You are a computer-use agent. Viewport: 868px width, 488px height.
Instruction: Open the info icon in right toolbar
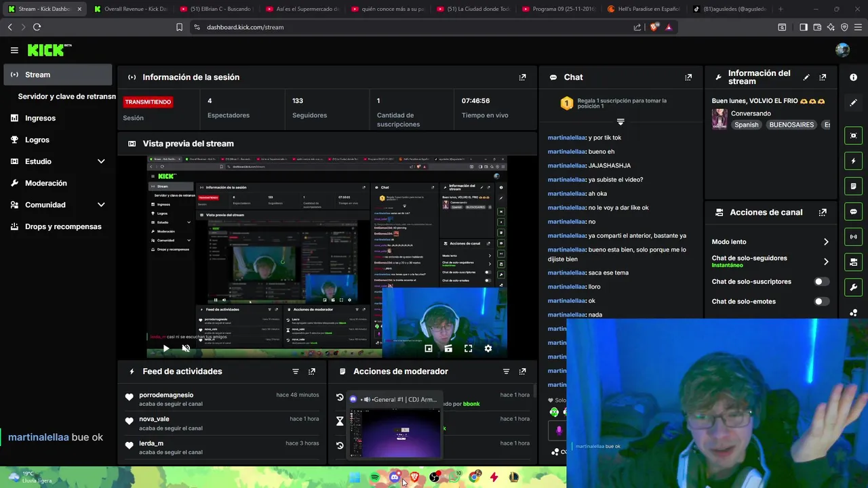tap(853, 77)
